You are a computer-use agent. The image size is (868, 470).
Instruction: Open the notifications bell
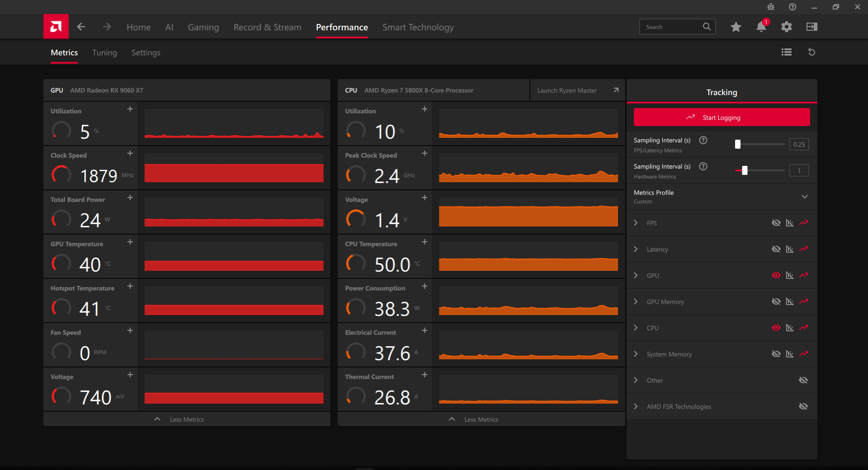[x=761, y=27]
